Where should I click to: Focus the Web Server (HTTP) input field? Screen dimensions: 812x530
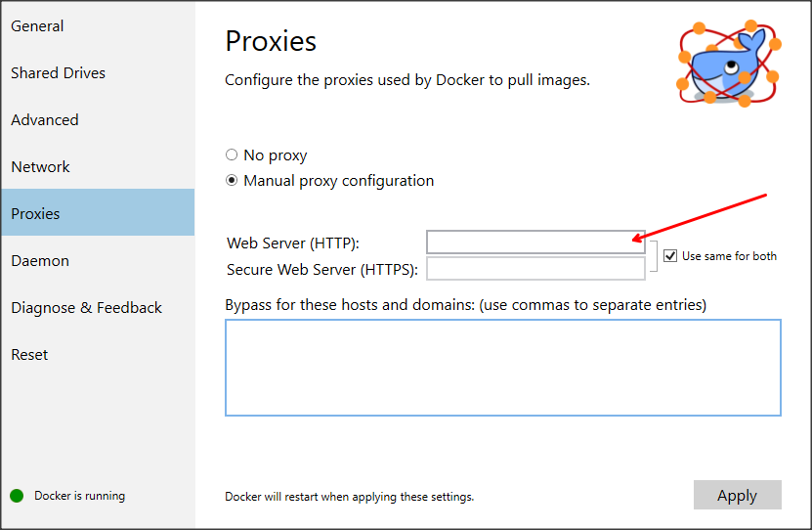(535, 242)
